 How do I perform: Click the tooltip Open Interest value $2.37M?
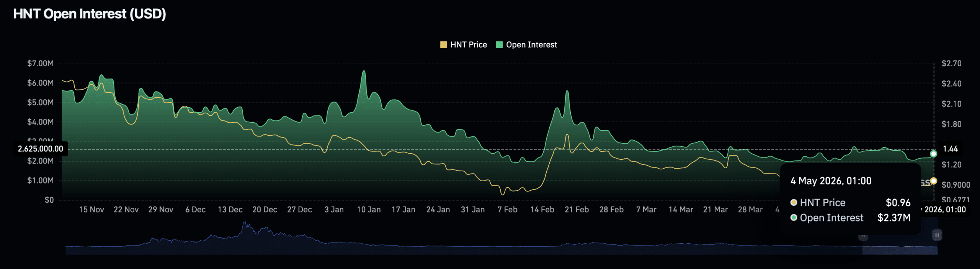[x=894, y=218]
